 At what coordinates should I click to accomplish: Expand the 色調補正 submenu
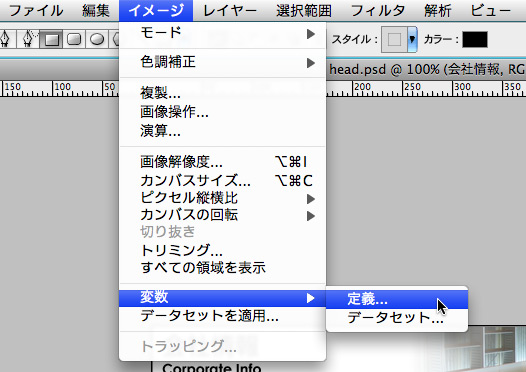click(222, 62)
